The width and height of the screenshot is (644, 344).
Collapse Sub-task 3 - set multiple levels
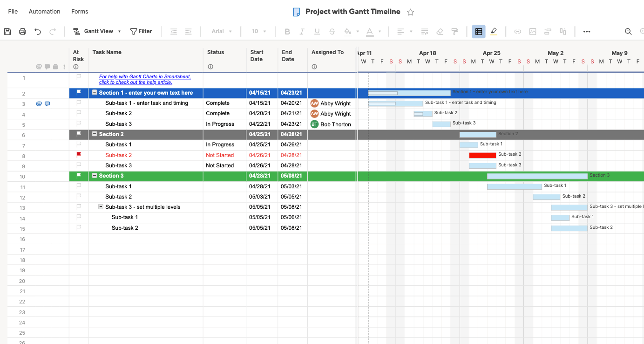(x=101, y=207)
